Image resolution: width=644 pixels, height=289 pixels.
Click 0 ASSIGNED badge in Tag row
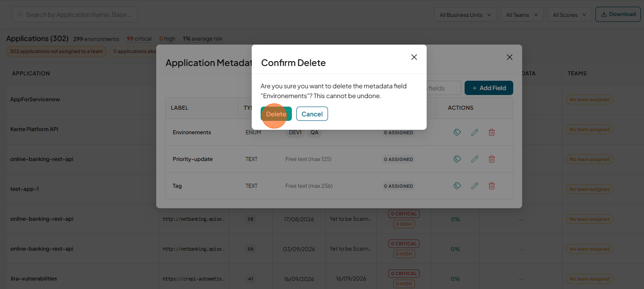click(x=398, y=186)
